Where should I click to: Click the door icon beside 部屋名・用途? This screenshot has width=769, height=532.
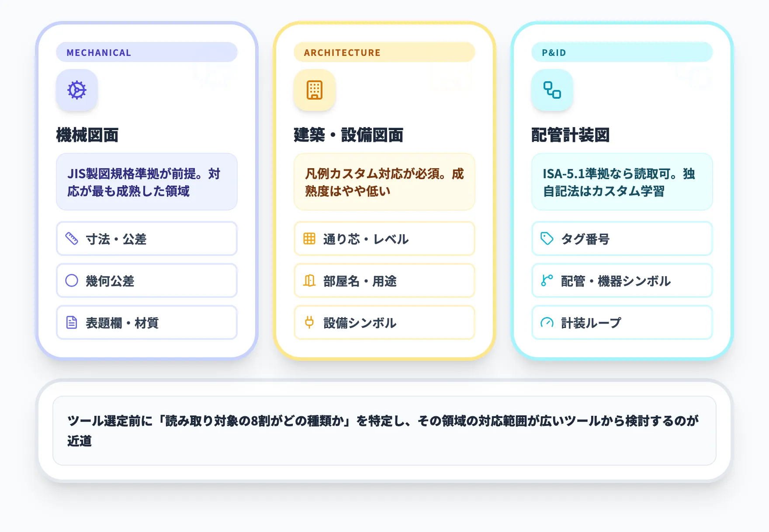(310, 281)
